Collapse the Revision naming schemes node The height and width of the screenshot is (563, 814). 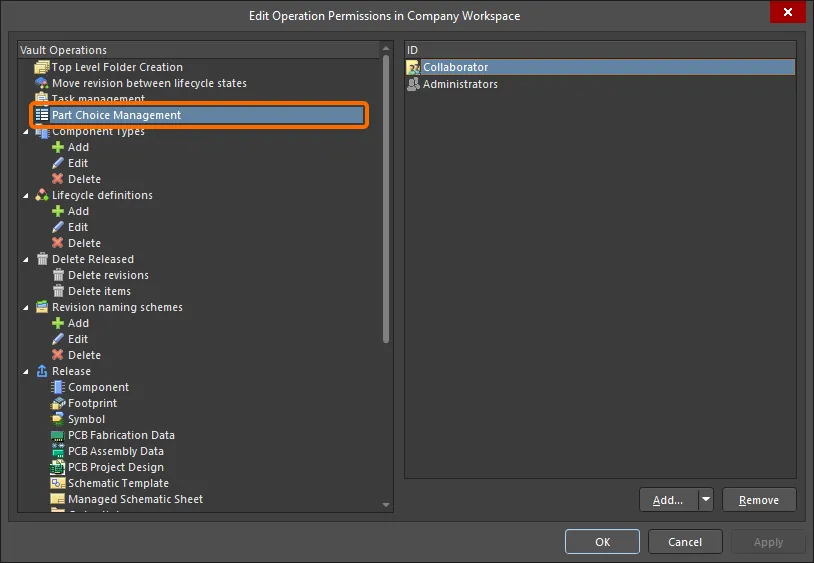(x=25, y=308)
